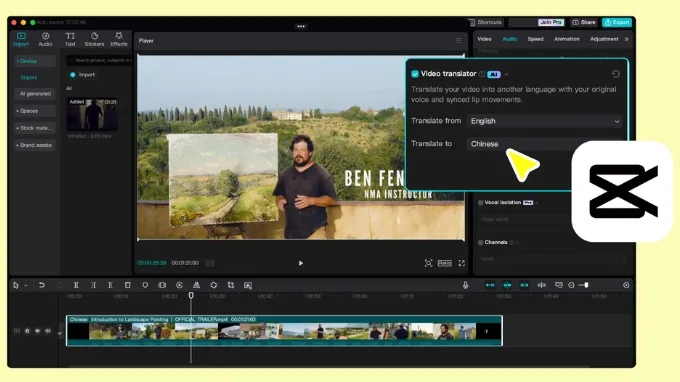Viewport: 680px width, 382px height.
Task: Expand the Device section in sidebar
Action: click(35, 61)
